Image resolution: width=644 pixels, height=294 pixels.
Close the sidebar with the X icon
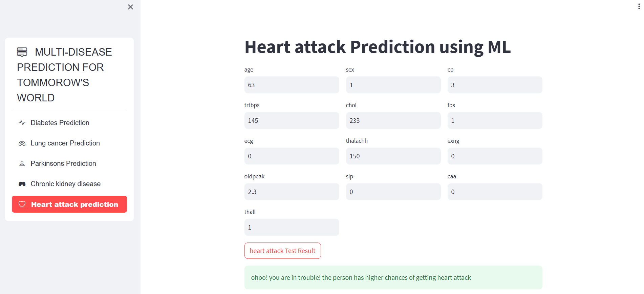(x=130, y=7)
